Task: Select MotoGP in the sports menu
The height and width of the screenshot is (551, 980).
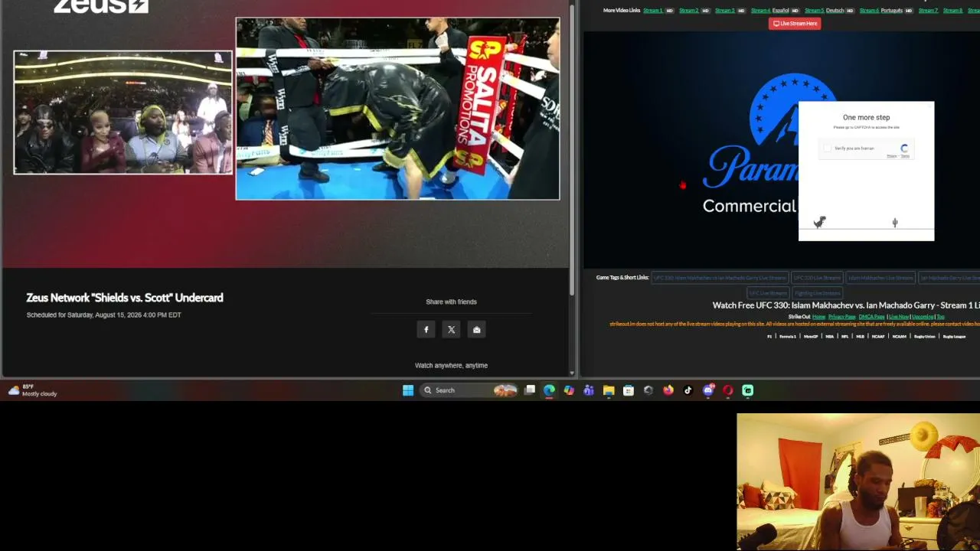Action: (810, 337)
